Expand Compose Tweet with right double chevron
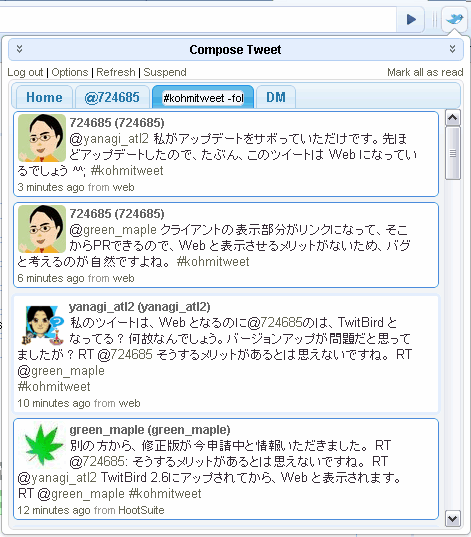 click(x=452, y=49)
